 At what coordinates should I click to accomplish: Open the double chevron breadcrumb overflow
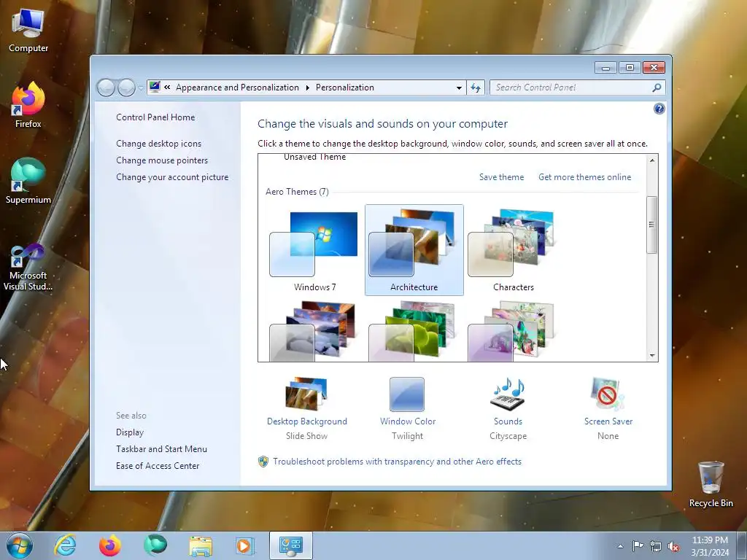[167, 87]
